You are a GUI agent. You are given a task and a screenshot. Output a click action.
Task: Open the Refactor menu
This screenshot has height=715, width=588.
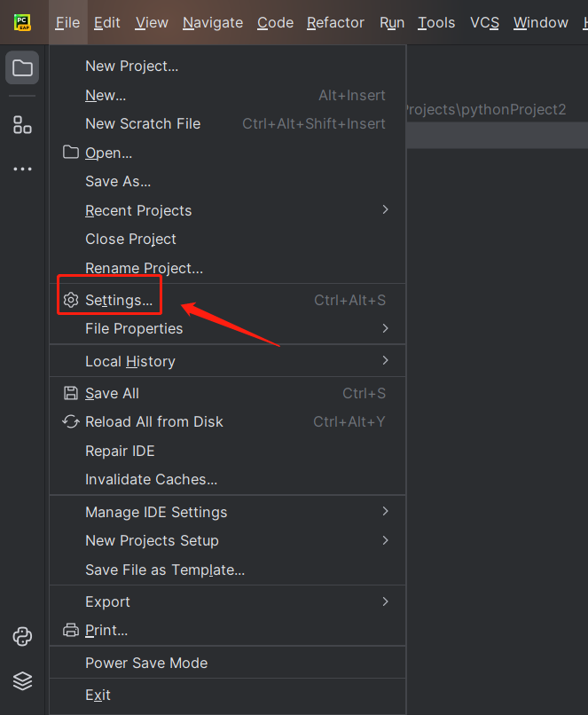(x=335, y=22)
